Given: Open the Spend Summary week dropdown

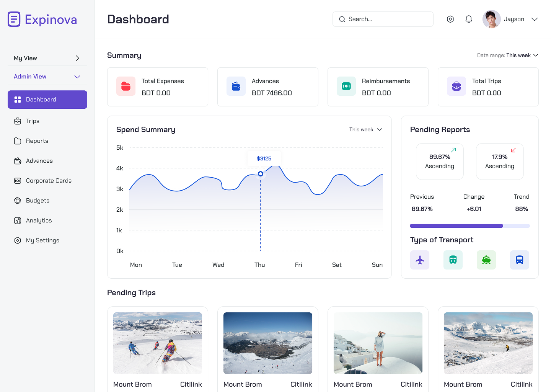Looking at the screenshot, I should tap(365, 129).
